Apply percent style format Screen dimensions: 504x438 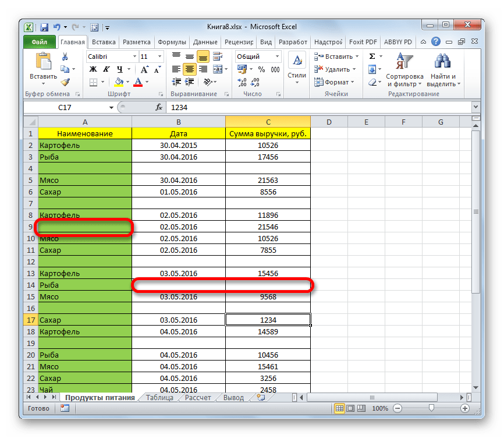pos(262,69)
